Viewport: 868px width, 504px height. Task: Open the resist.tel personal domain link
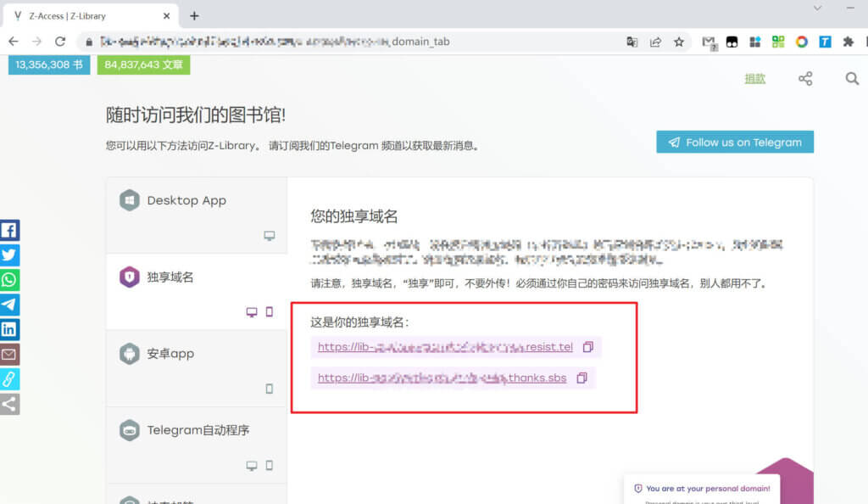[445, 347]
